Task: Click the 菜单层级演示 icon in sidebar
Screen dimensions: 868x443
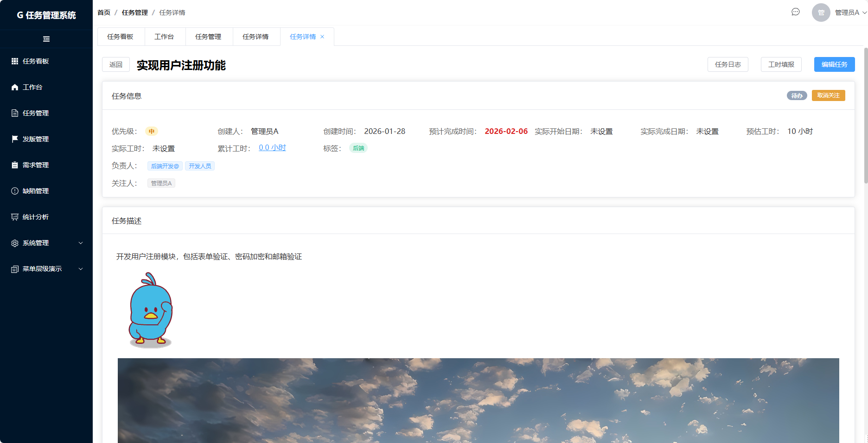Action: (15, 269)
